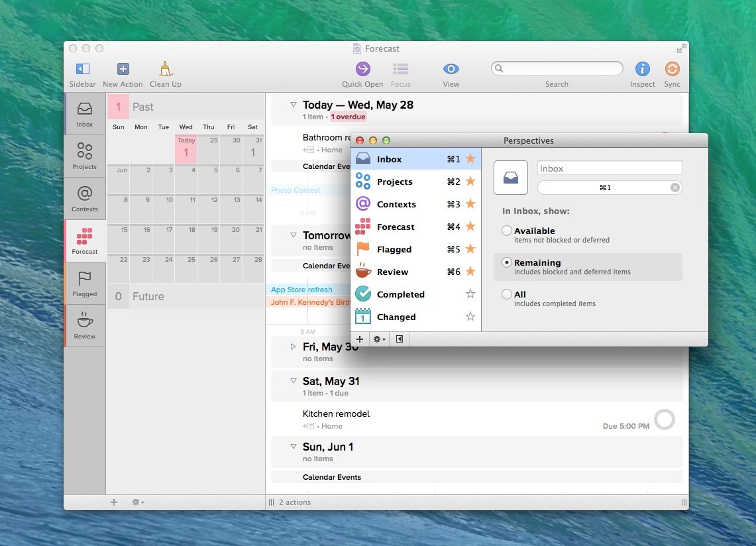Select Review perspective in Perspectives list
The height and width of the screenshot is (546, 756).
pyautogui.click(x=416, y=272)
